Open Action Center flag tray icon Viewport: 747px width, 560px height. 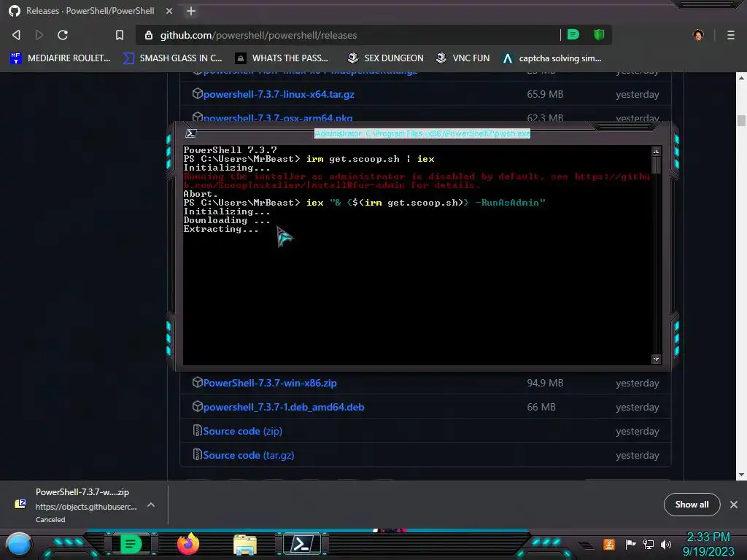point(630,544)
